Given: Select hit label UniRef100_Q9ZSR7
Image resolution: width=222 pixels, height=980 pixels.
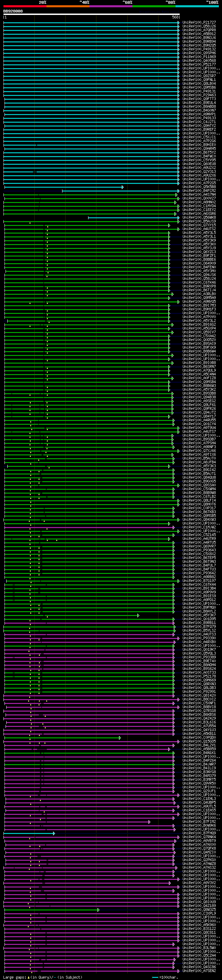Looking at the screenshot, I should coord(199,76).
